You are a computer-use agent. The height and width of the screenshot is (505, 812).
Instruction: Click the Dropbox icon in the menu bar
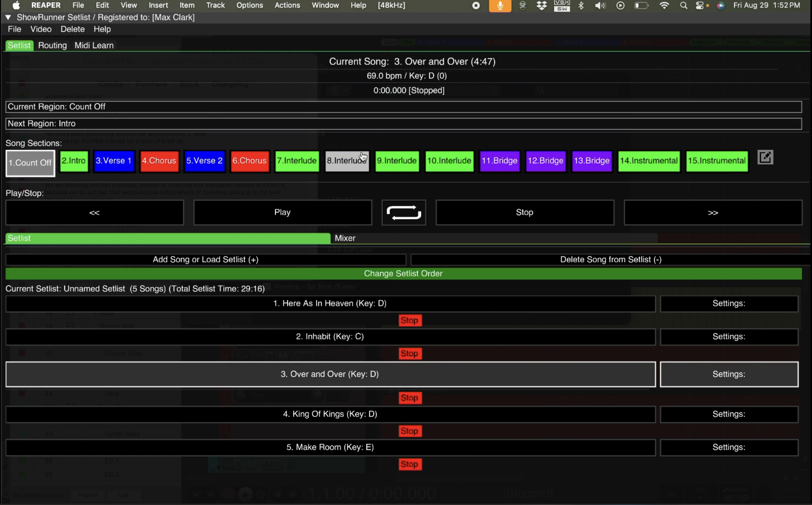(x=542, y=5)
